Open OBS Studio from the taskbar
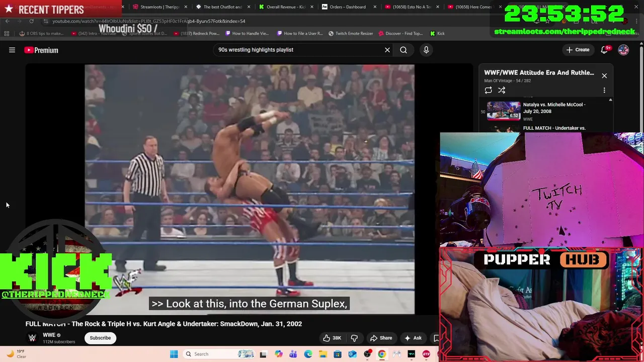This screenshot has width=644, height=362. click(x=367, y=354)
